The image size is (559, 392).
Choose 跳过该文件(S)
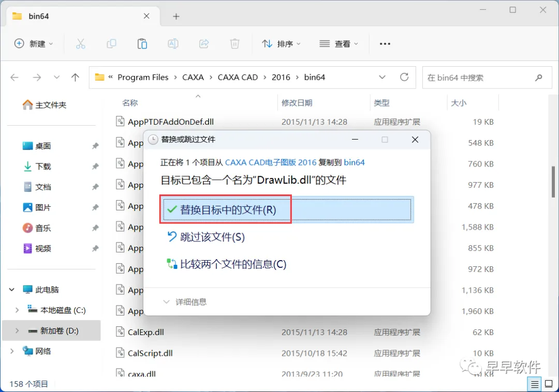click(206, 237)
